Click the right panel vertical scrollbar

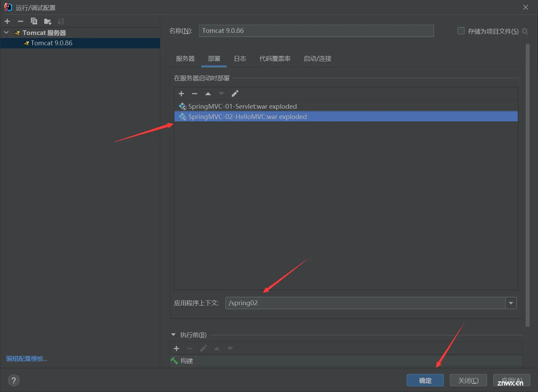528,185
